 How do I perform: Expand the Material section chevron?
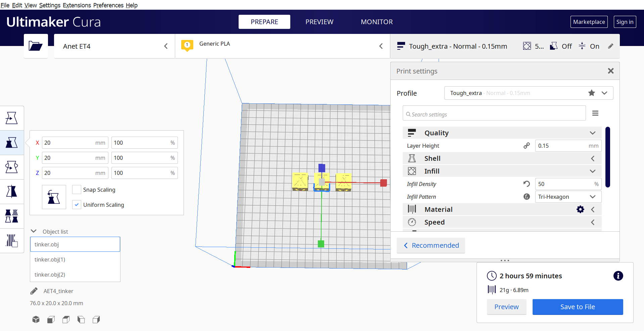pyautogui.click(x=593, y=209)
